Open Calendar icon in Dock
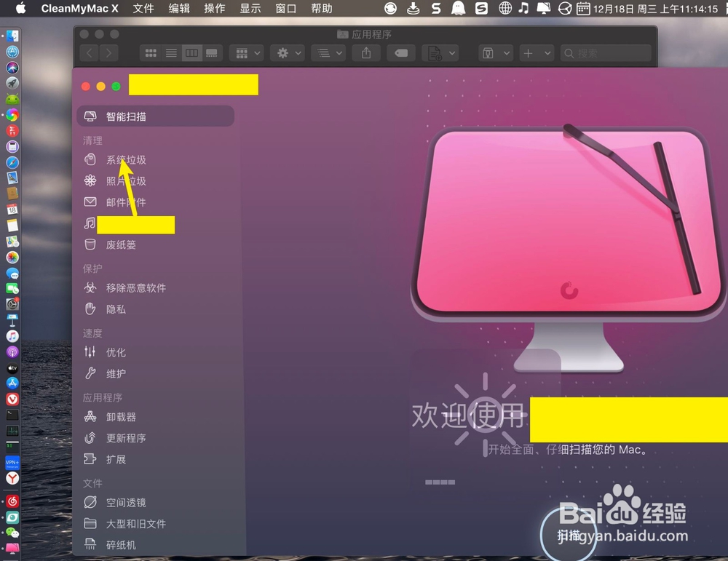This screenshot has height=561, width=728. click(12, 210)
